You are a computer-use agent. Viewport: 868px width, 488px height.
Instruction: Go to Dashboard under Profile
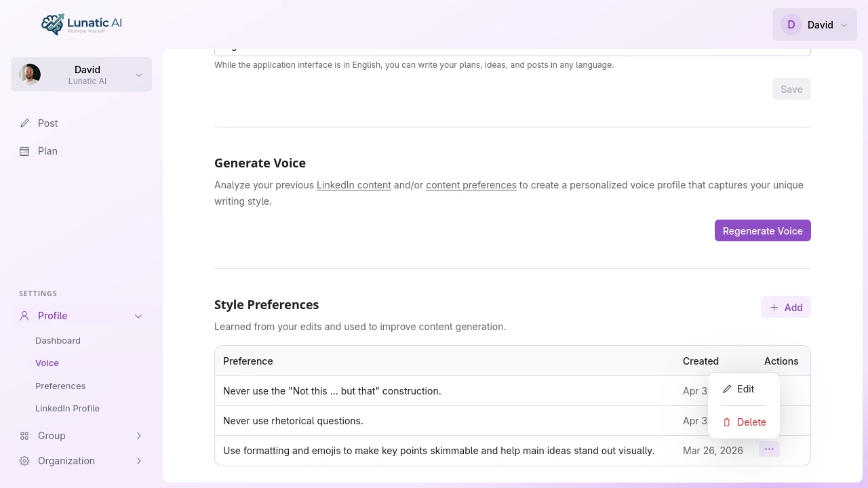pyautogui.click(x=58, y=341)
